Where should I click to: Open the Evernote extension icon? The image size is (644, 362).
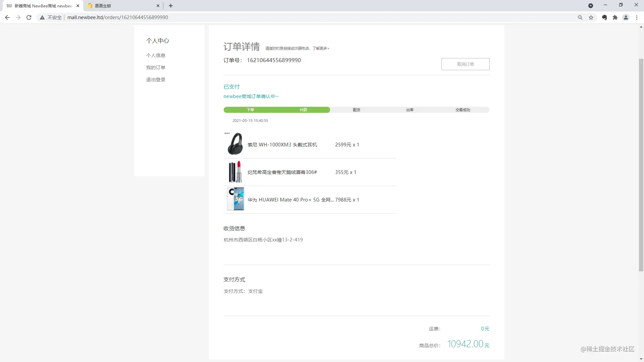[604, 17]
